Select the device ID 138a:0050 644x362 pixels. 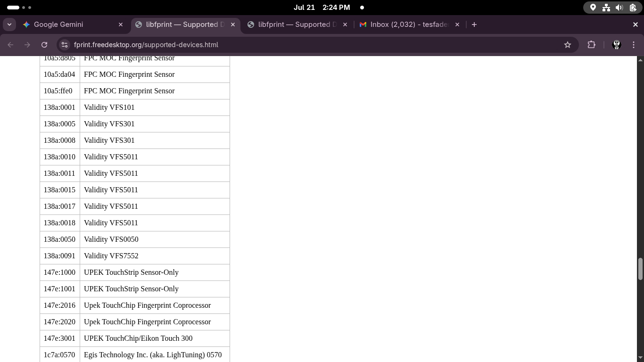click(x=59, y=239)
